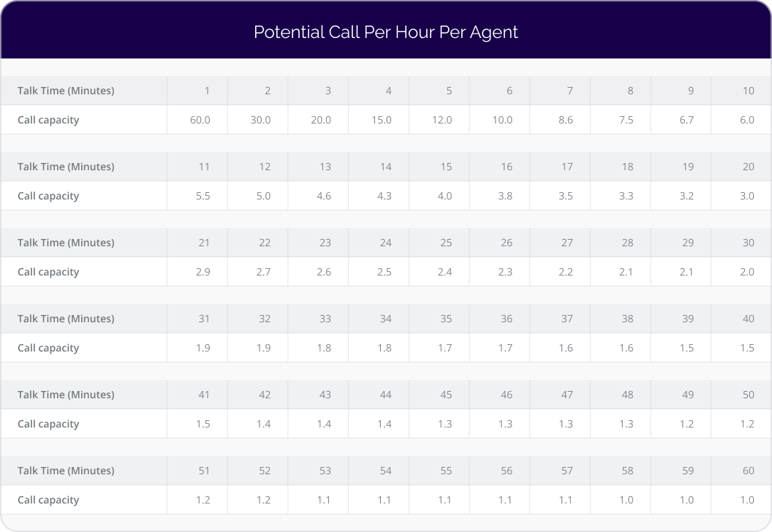
Task: Click the talk time cell showing 15
Action: click(439, 167)
